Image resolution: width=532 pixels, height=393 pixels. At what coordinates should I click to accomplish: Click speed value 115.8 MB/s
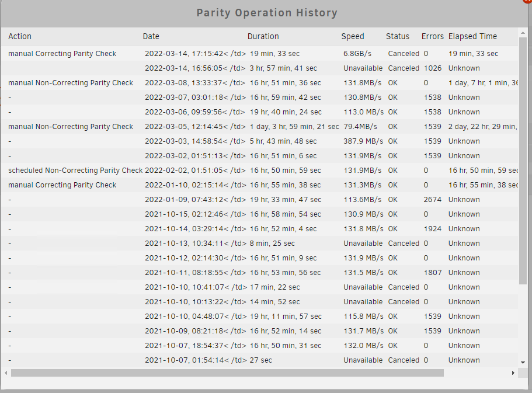363,317
